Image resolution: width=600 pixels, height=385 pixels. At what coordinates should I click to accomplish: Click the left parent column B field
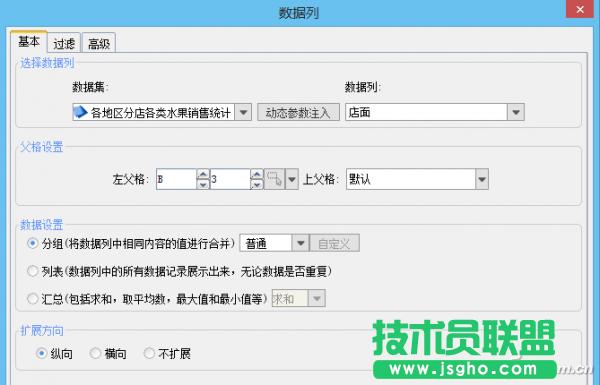click(176, 179)
